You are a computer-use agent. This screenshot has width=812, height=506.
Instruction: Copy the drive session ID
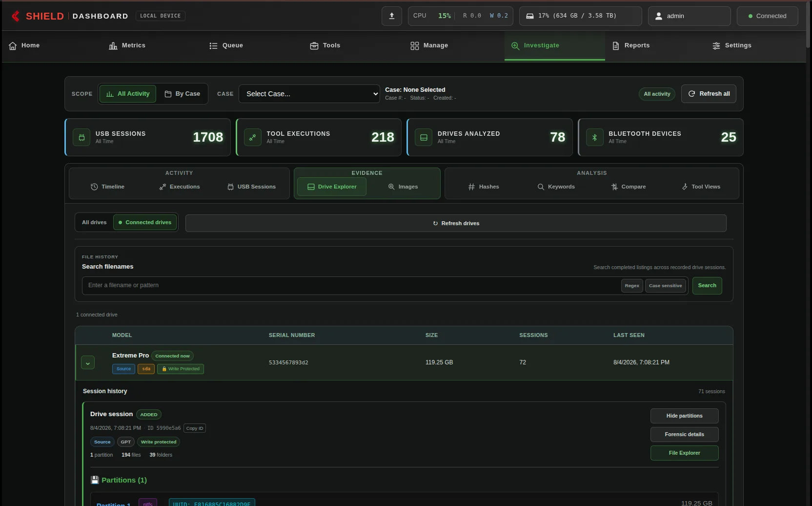[195, 428]
